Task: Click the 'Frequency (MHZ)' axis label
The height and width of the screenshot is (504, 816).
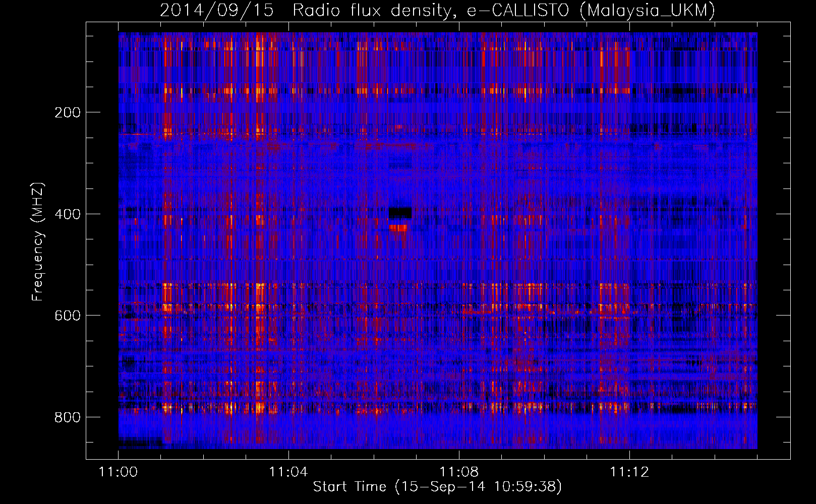Action: [38, 242]
